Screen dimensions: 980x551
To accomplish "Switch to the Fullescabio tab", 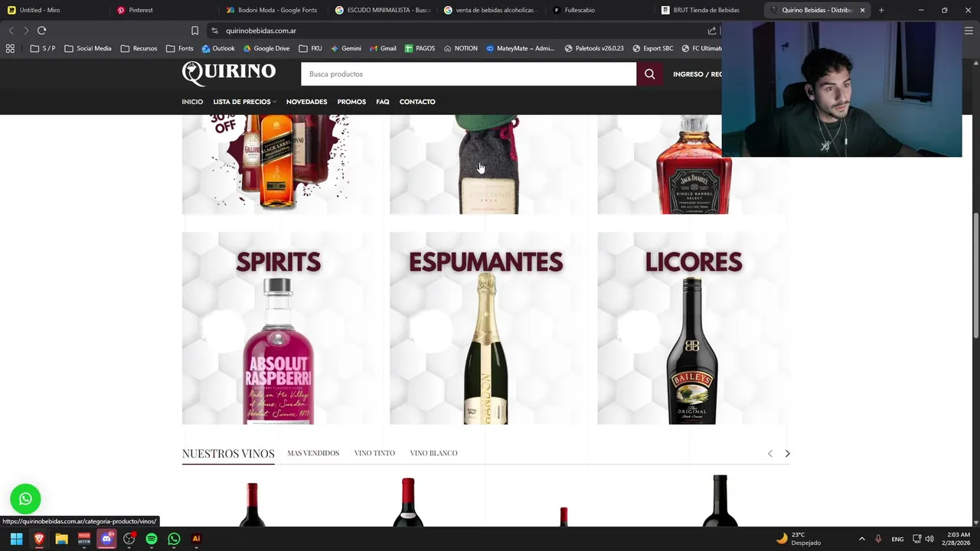I will coord(602,10).
